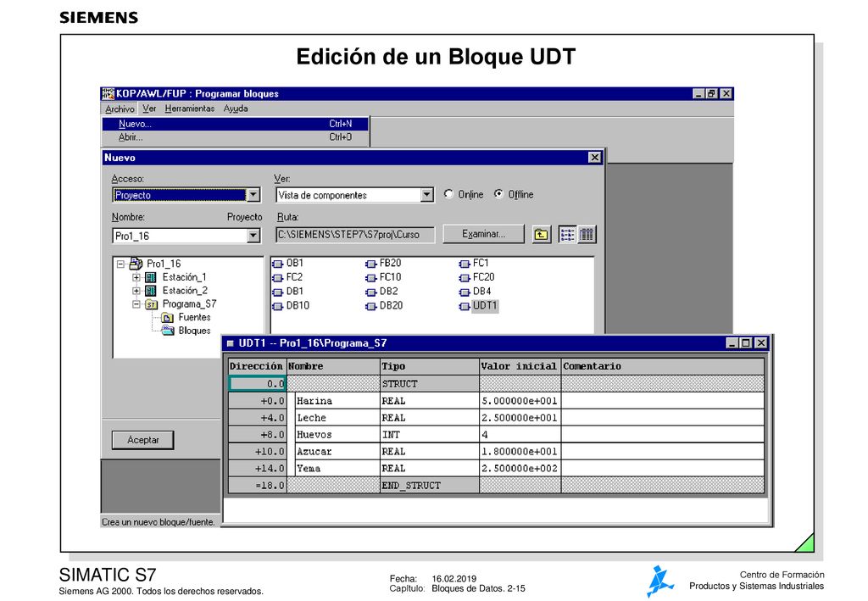Screen dimensions: 868x601
Task: Click the Ruta path field
Action: tap(355, 235)
